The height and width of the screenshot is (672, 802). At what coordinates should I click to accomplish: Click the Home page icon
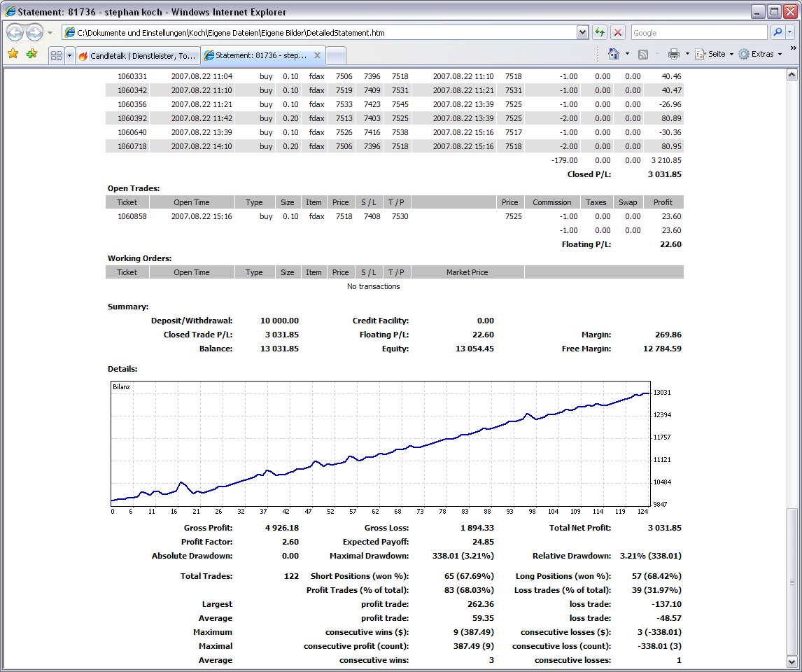(x=614, y=54)
